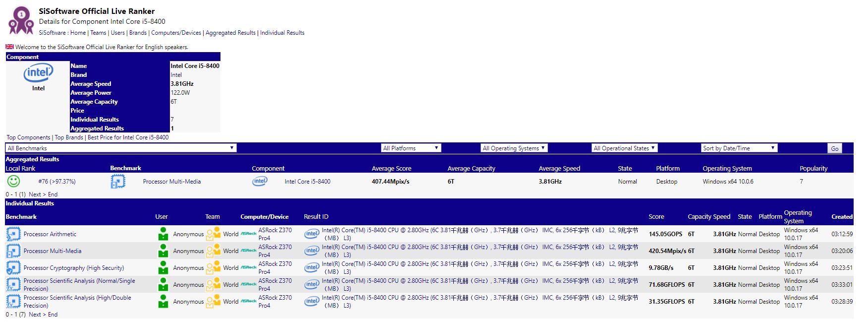This screenshot has height=322, width=868.
Task: Click the green smiley face rank icon
Action: 14,182
